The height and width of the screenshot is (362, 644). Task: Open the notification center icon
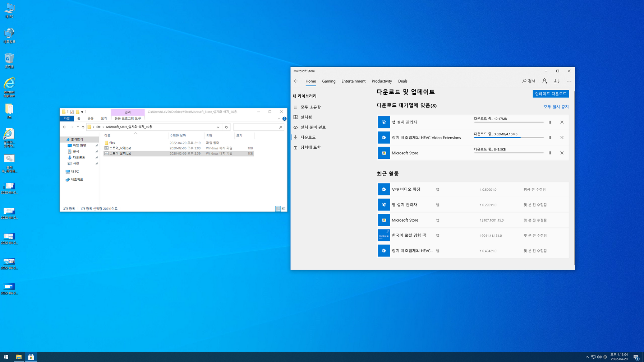(636, 357)
